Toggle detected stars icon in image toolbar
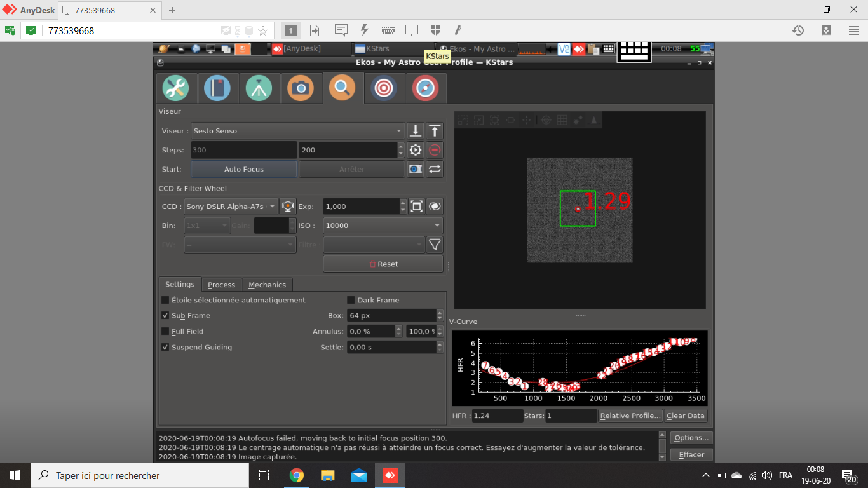The height and width of the screenshot is (488, 868). [x=578, y=119]
